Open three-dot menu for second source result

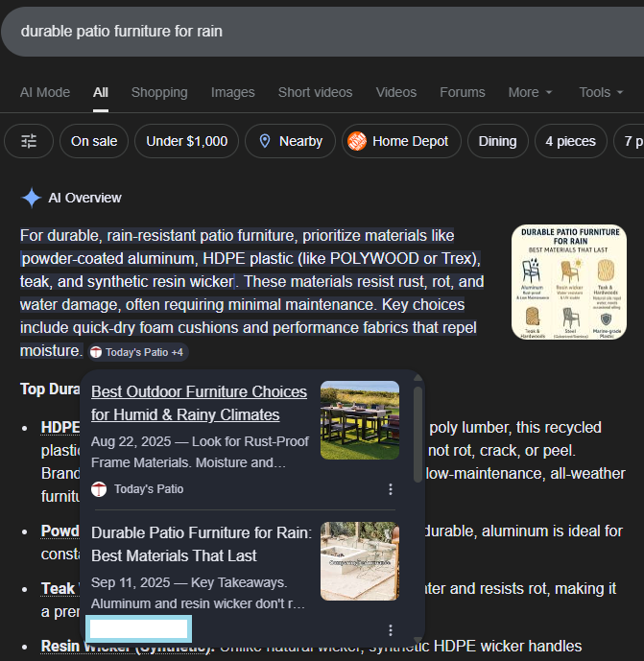click(x=391, y=629)
